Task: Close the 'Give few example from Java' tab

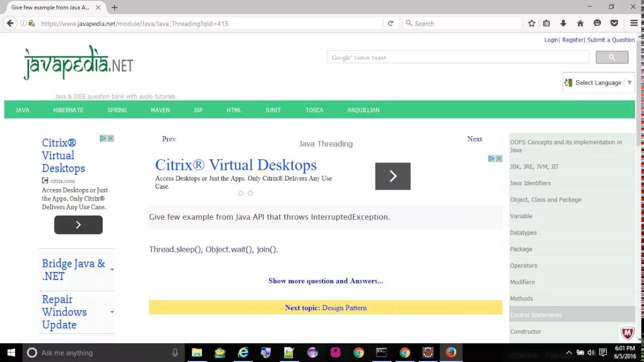Action: (x=98, y=8)
